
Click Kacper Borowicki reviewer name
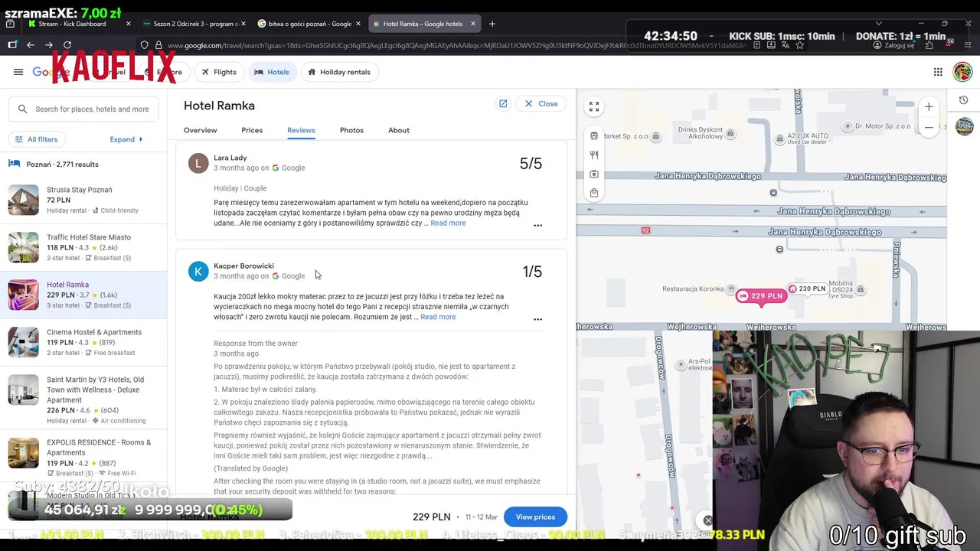(x=243, y=266)
